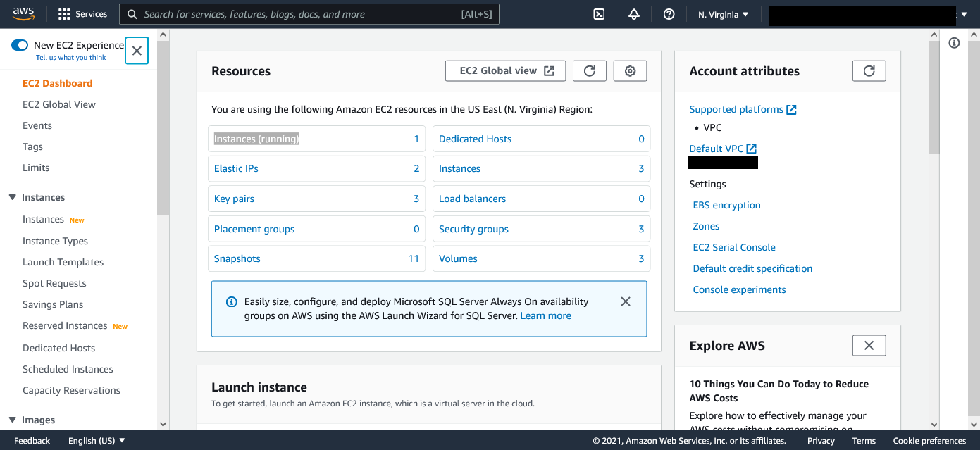Open Default VPC link
The image size is (980, 450).
click(x=716, y=149)
